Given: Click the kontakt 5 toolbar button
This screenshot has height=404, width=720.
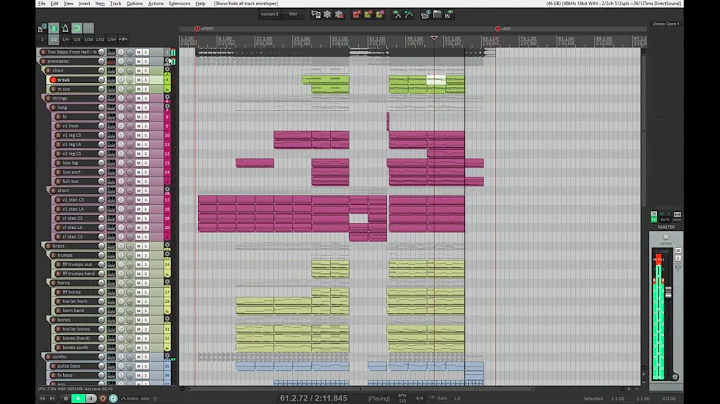Looking at the screenshot, I should (270, 14).
